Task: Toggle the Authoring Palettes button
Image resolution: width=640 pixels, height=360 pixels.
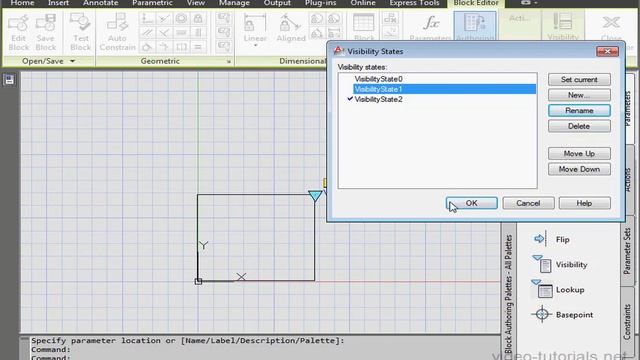Action: coord(475,26)
